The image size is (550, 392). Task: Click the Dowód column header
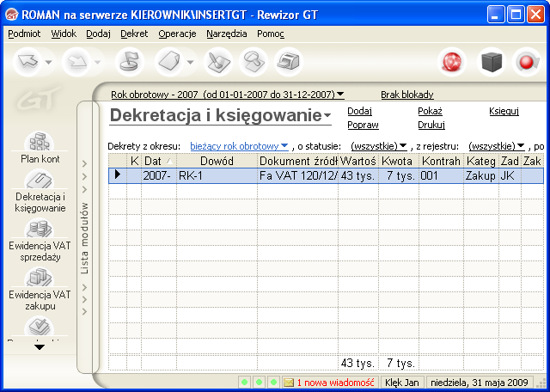tap(217, 161)
